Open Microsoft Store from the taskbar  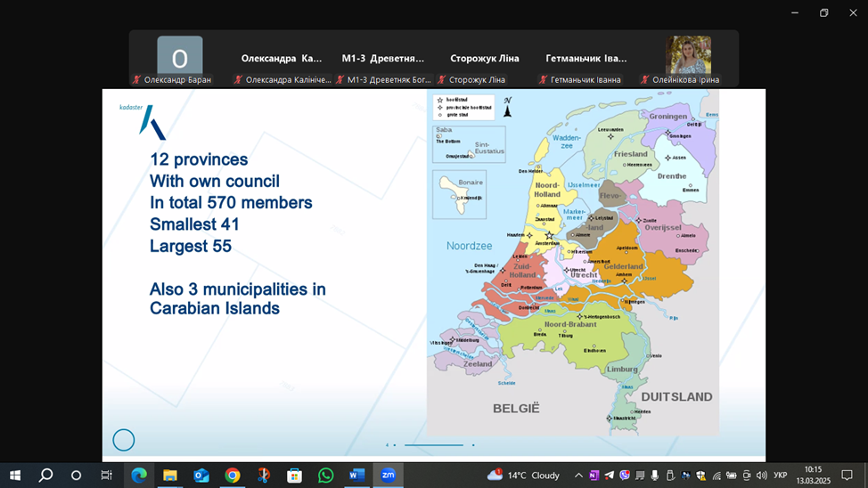(x=294, y=476)
